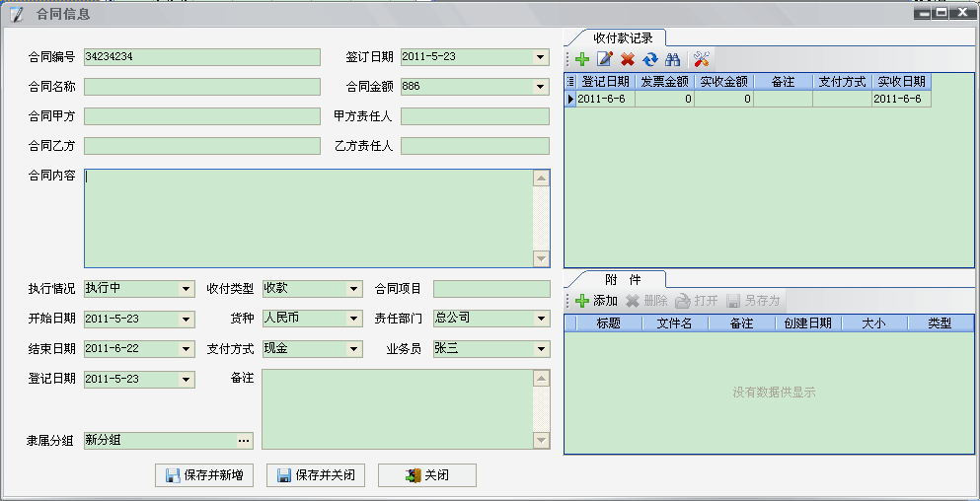The width and height of the screenshot is (980, 501).
Task: Click the 合同信息 window title icon
Action: [x=16, y=14]
